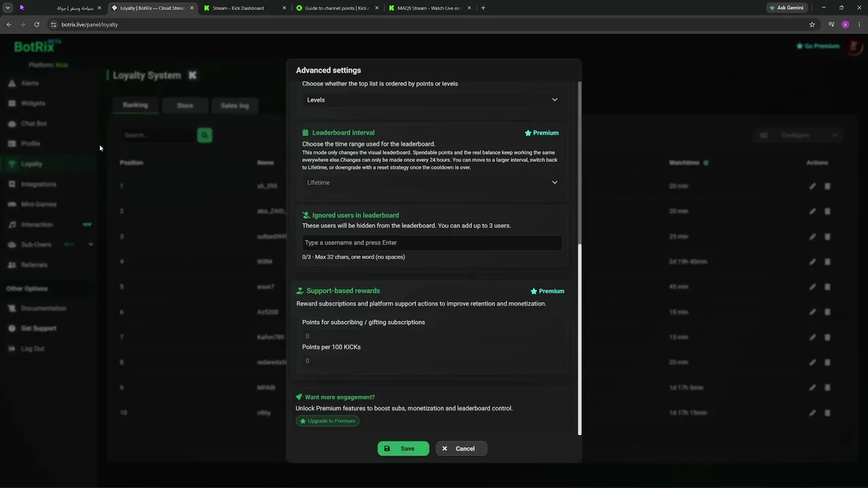The image size is (868, 488).
Task: Go to Mini-Games in the sidebar
Action: (39, 204)
